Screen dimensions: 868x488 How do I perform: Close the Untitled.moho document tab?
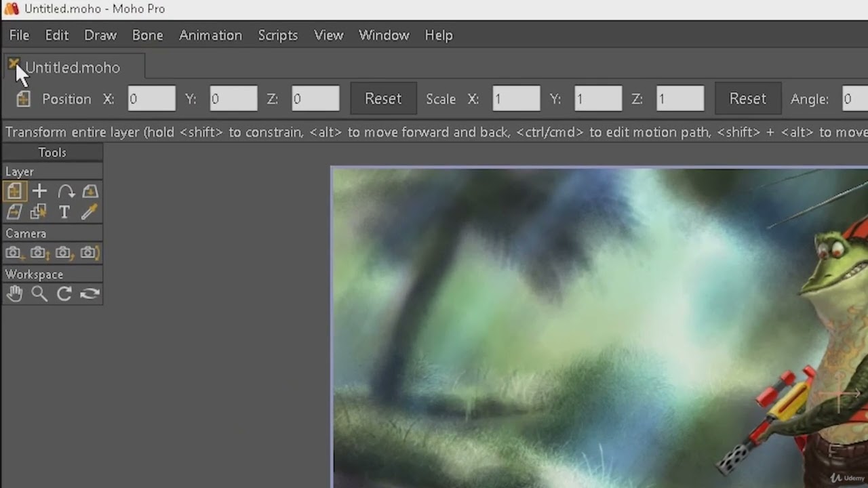point(13,64)
